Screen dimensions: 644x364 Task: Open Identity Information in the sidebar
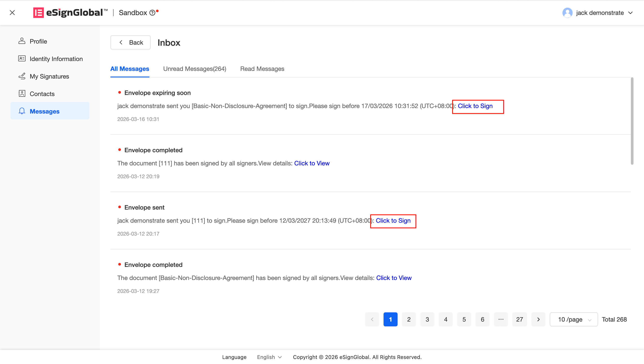coord(56,59)
